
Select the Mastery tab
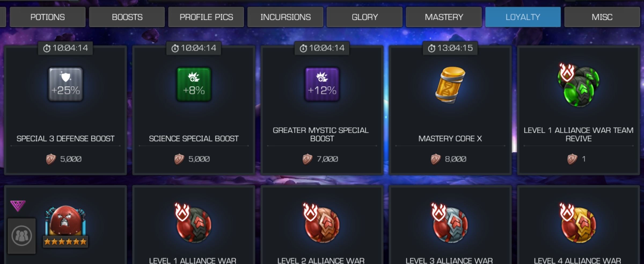(444, 17)
